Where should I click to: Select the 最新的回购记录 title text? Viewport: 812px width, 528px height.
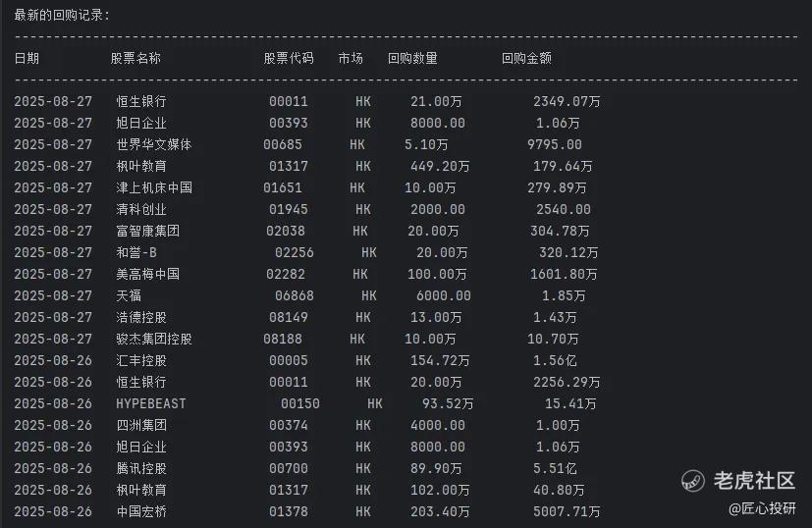click(x=62, y=15)
